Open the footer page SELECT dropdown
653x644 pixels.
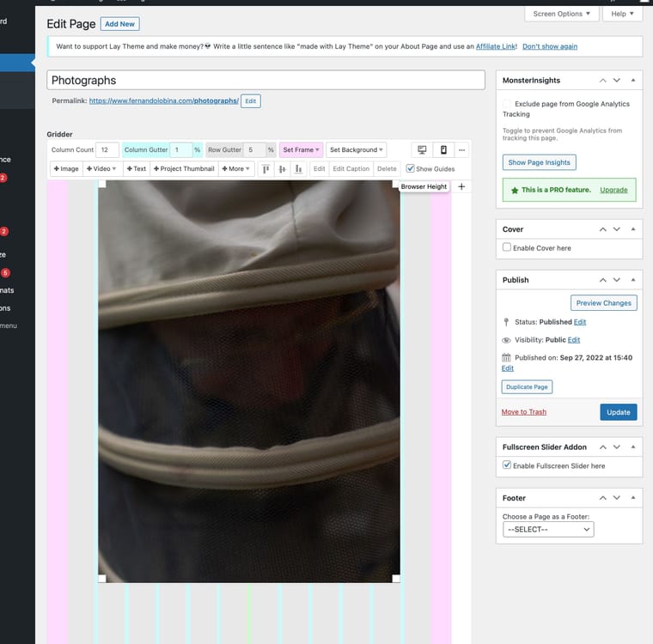(548, 530)
